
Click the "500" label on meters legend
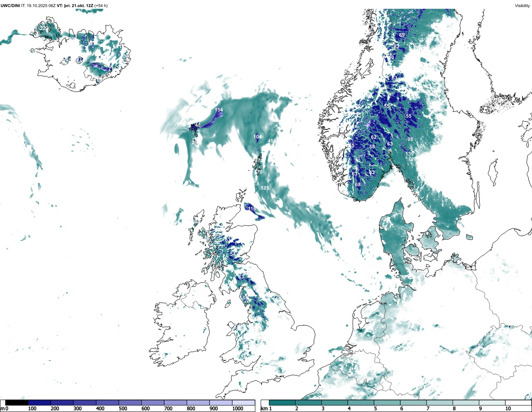pos(123,409)
